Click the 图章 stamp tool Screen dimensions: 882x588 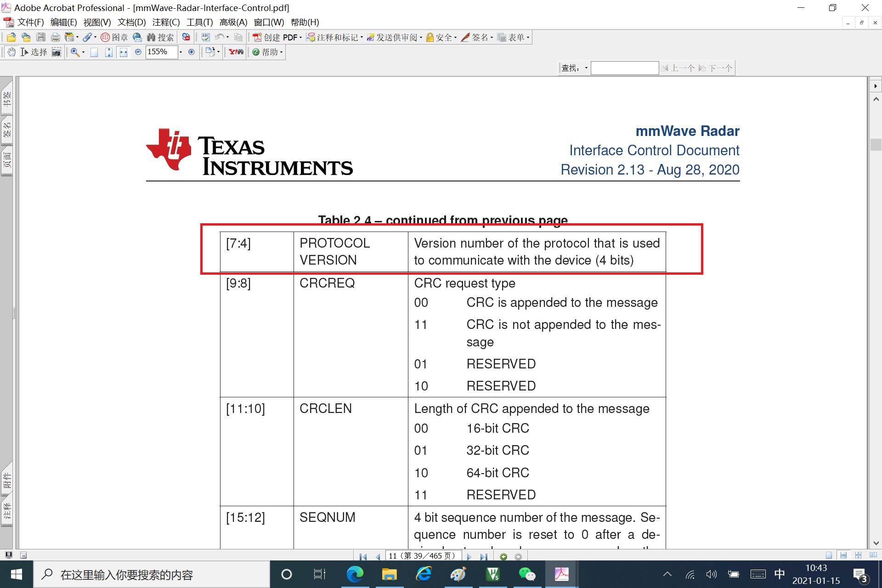click(x=114, y=37)
